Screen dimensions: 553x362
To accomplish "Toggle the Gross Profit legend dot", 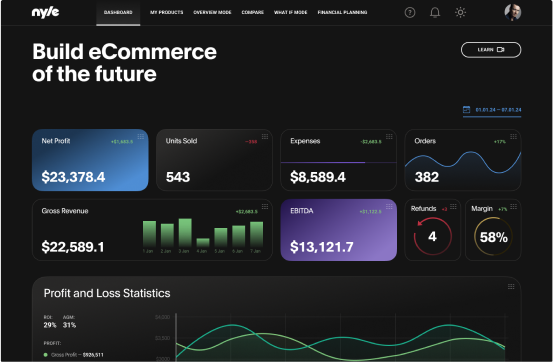I will pyautogui.click(x=45, y=355).
